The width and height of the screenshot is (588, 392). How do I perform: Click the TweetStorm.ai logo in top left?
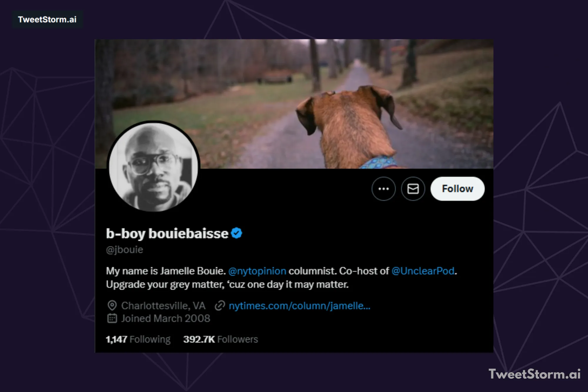(x=47, y=19)
